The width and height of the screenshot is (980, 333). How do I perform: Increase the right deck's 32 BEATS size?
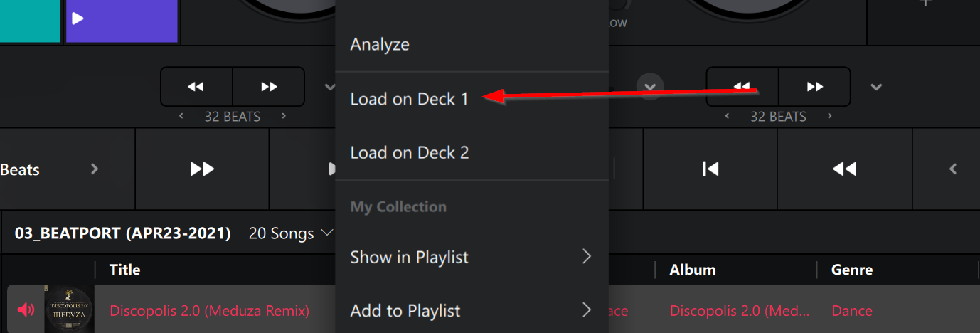click(x=830, y=116)
